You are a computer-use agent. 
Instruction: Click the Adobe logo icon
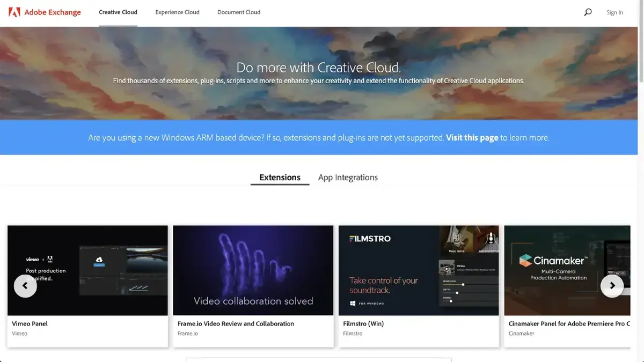tap(14, 12)
